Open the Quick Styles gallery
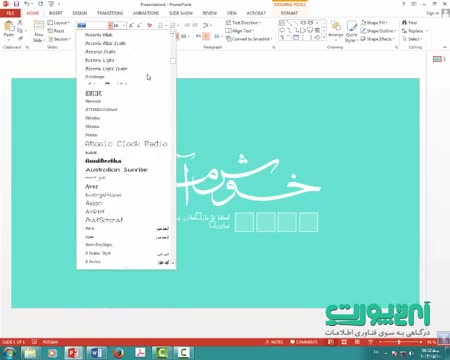 351,31
